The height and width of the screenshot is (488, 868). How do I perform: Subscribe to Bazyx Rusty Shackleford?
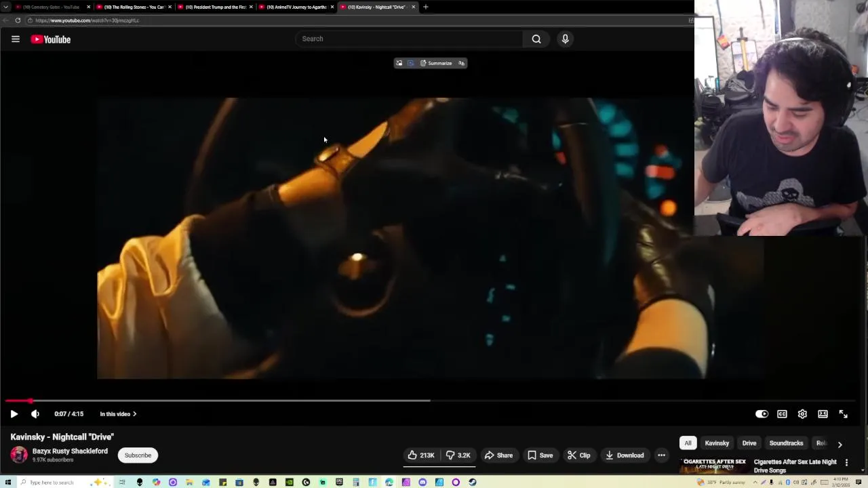coord(138,455)
